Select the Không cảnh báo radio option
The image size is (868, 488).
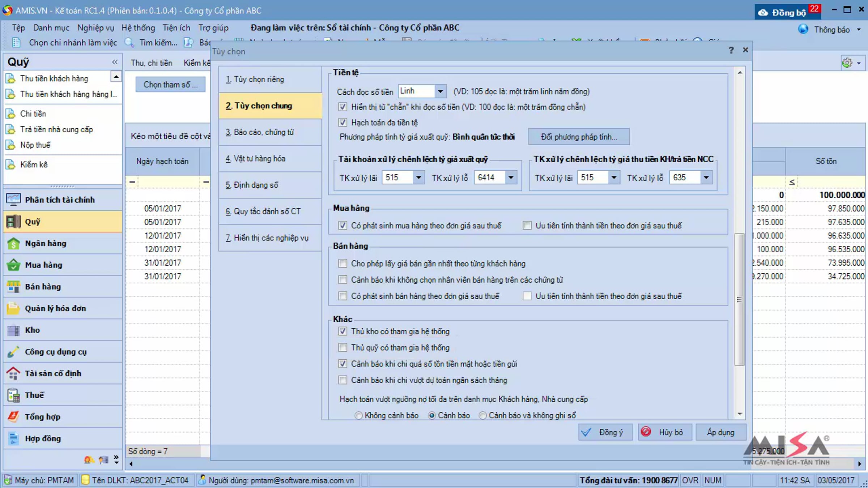[358, 415]
